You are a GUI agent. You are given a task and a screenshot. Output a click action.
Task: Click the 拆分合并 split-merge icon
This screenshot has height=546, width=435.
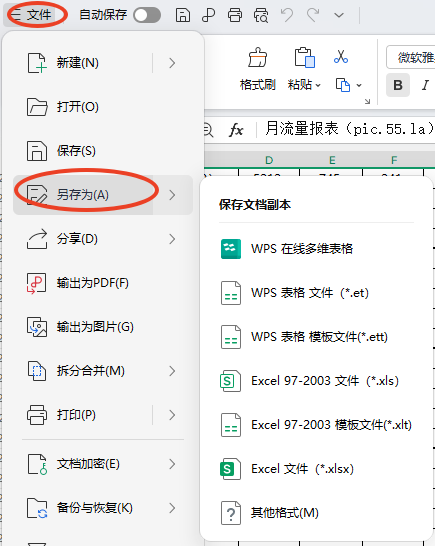(37, 371)
